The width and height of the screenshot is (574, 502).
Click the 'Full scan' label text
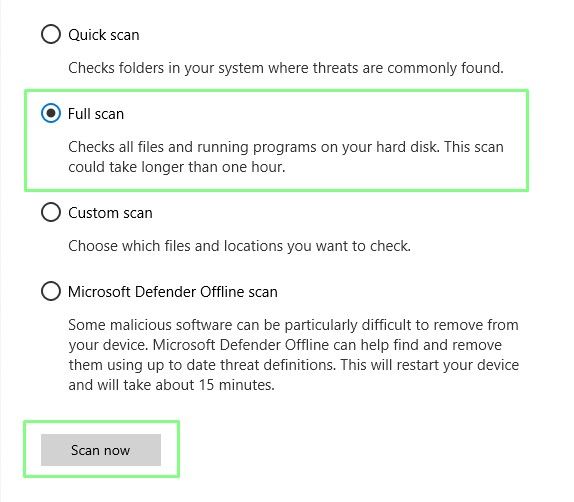(x=96, y=114)
